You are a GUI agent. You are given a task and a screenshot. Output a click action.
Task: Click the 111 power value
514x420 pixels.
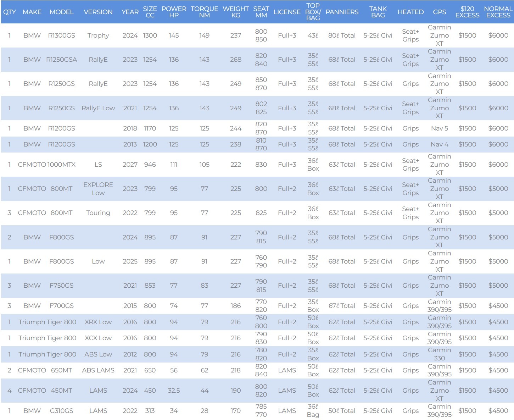pyautogui.click(x=174, y=165)
